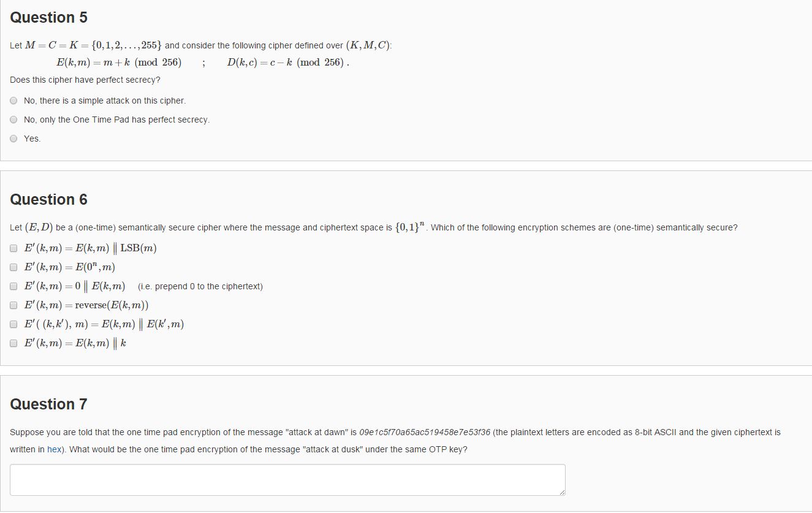Tick the E(0^n, m) scheme checkbox
The width and height of the screenshot is (812, 513).
click(13, 267)
